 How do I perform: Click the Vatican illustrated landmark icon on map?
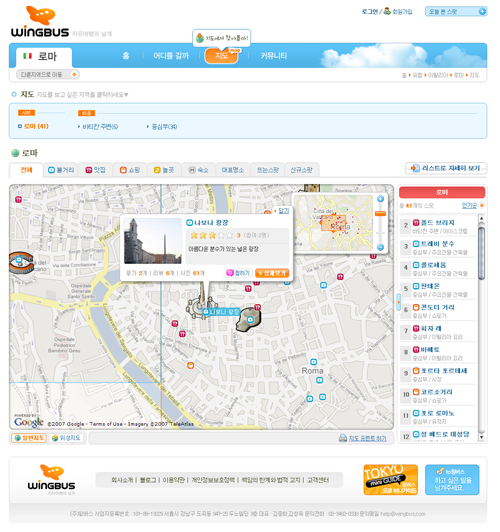[x=21, y=262]
